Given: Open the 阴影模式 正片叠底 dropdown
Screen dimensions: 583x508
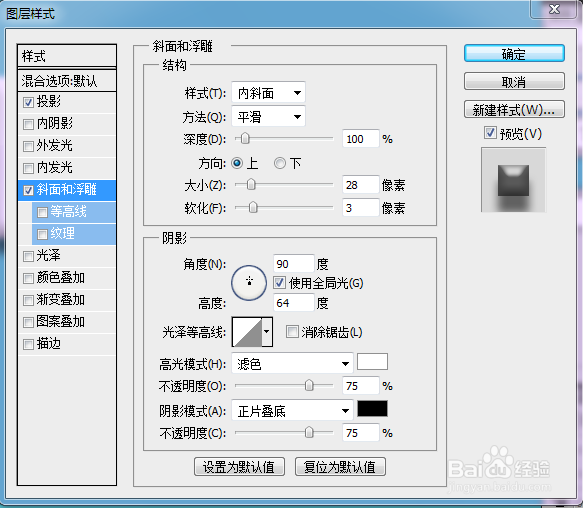Looking at the screenshot, I should (x=292, y=411).
